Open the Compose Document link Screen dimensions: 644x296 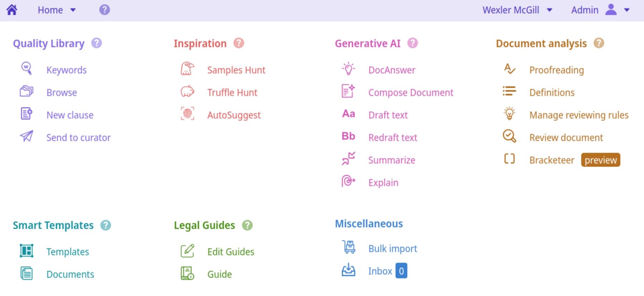[x=410, y=93]
